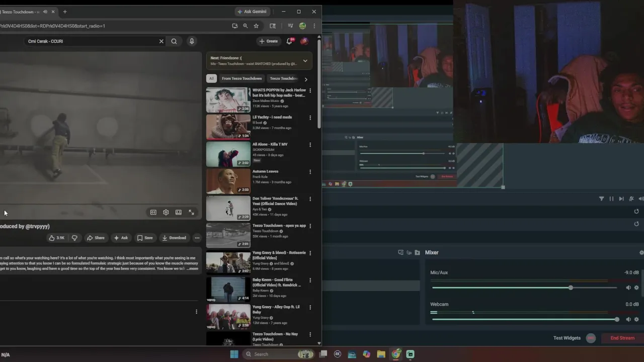Open options for Don Toliver video

[x=310, y=199]
